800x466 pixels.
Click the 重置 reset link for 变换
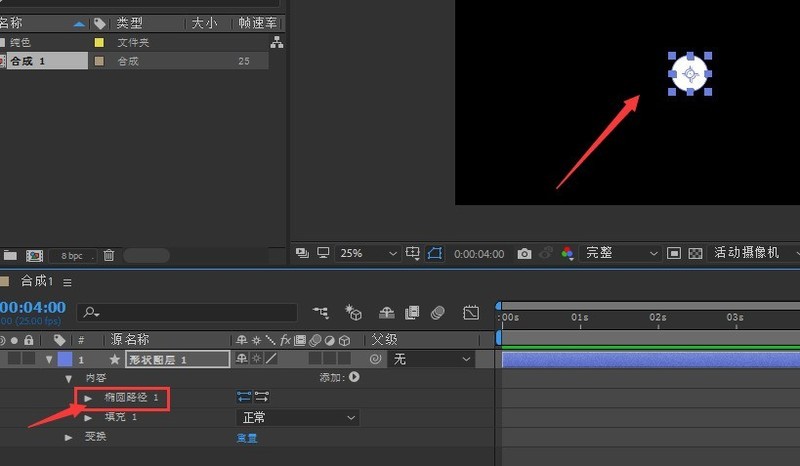click(247, 438)
